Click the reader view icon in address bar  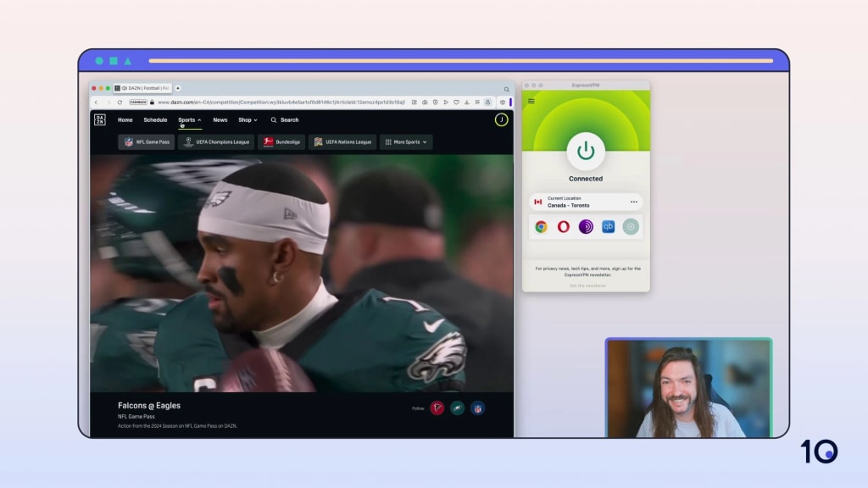(x=414, y=103)
